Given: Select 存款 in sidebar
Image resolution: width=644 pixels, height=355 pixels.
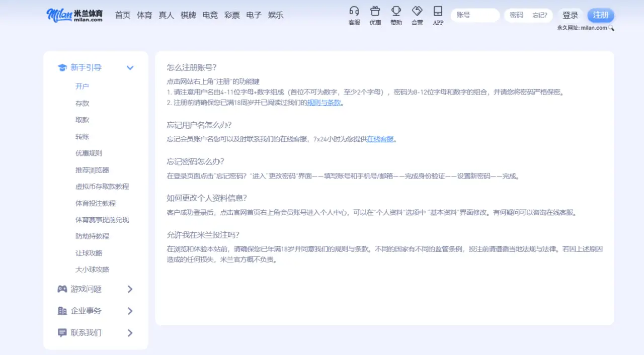Looking at the screenshot, I should (x=83, y=103).
